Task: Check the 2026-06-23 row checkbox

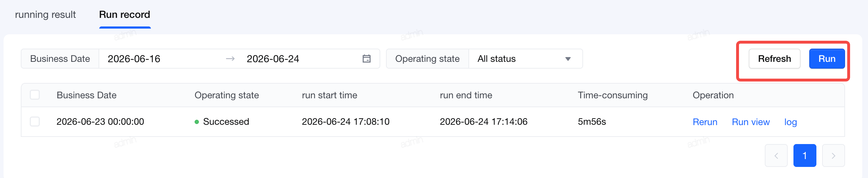Action: (x=35, y=122)
